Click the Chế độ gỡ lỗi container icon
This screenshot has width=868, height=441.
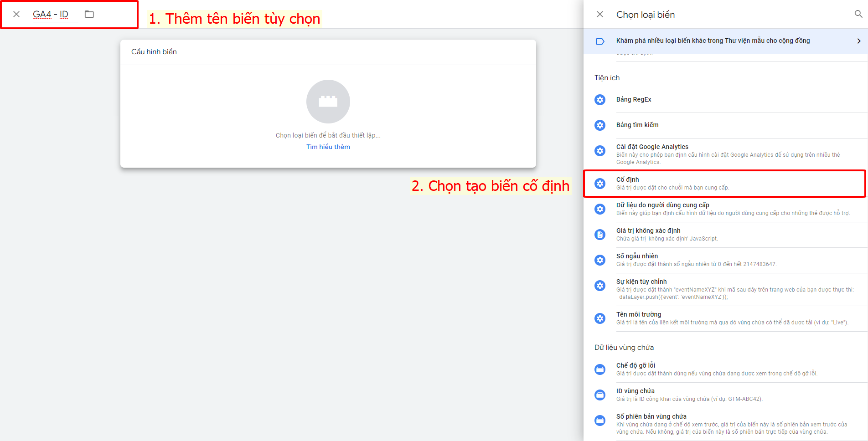[600, 369]
